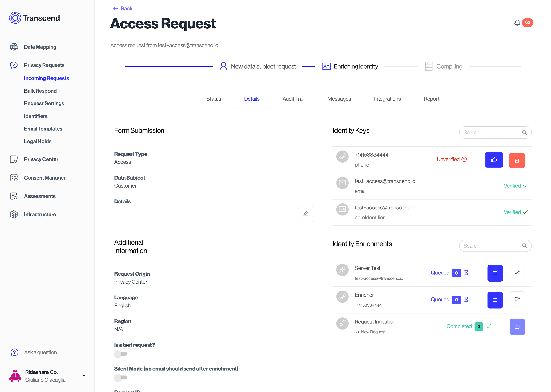
Task: Click the Compiling step icon
Action: [x=428, y=66]
